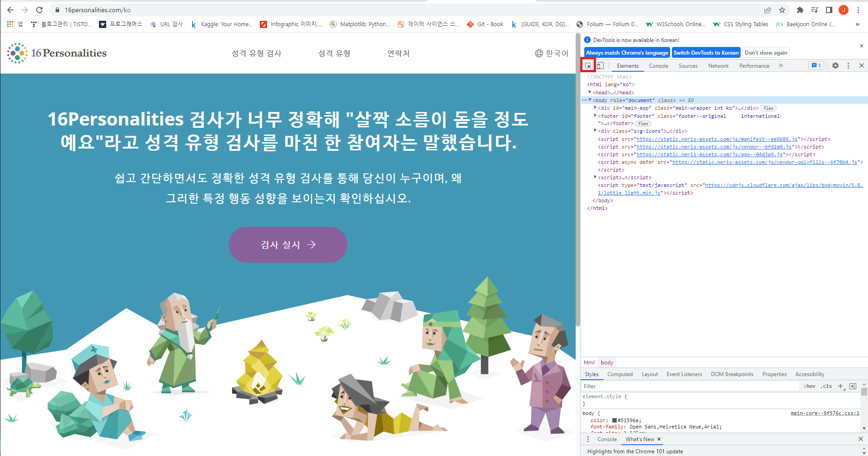868x456 pixels.
Task: Collapse the body element node
Action: click(x=590, y=100)
